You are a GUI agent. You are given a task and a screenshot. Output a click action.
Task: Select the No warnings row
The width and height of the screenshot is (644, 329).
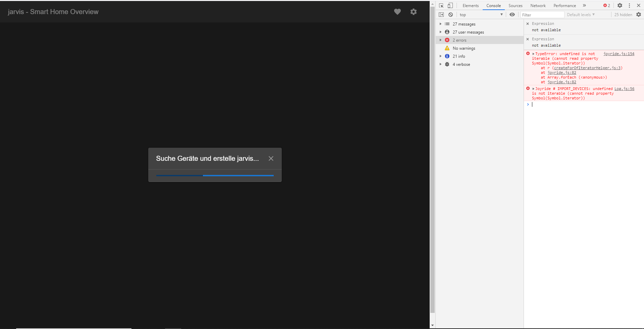pyautogui.click(x=480, y=48)
